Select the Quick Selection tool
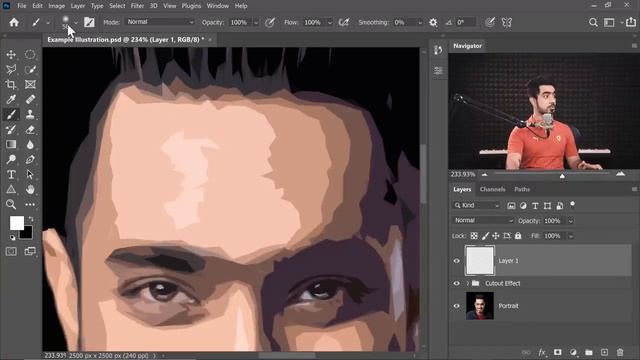The height and width of the screenshot is (360, 640). point(30,69)
